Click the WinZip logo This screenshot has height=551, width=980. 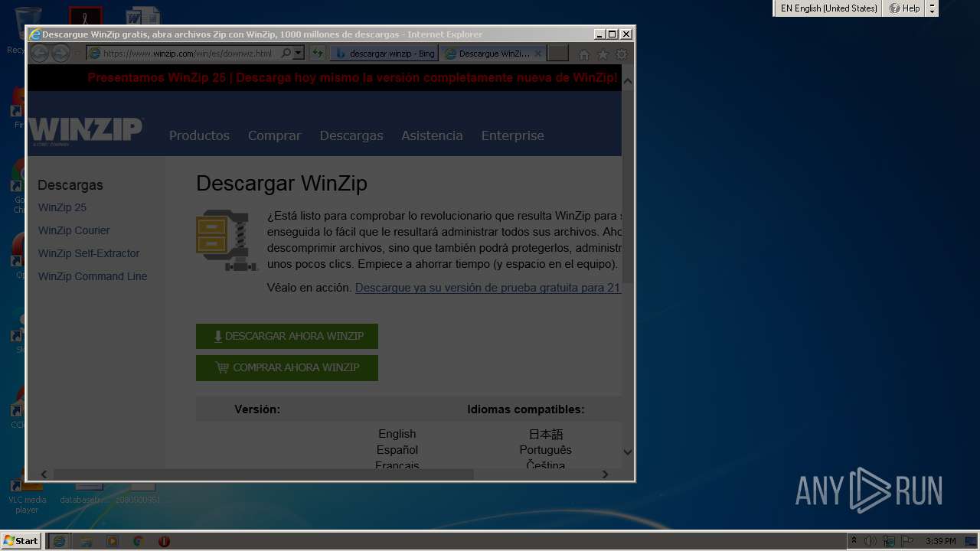(86, 131)
